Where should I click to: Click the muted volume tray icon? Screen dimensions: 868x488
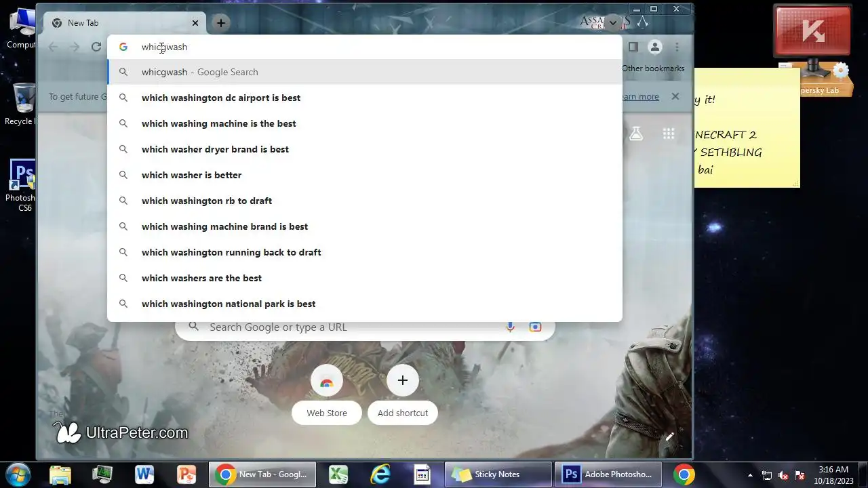[x=783, y=475]
